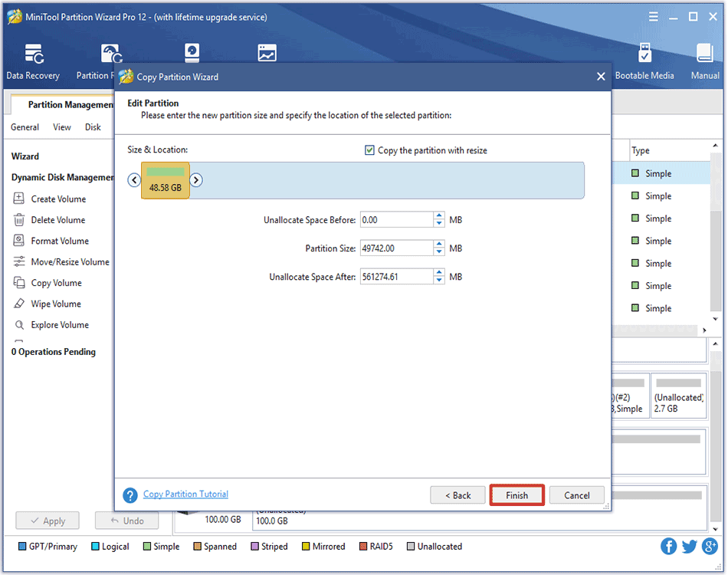The image size is (728, 575).
Task: Open the General menu
Action: (x=25, y=127)
